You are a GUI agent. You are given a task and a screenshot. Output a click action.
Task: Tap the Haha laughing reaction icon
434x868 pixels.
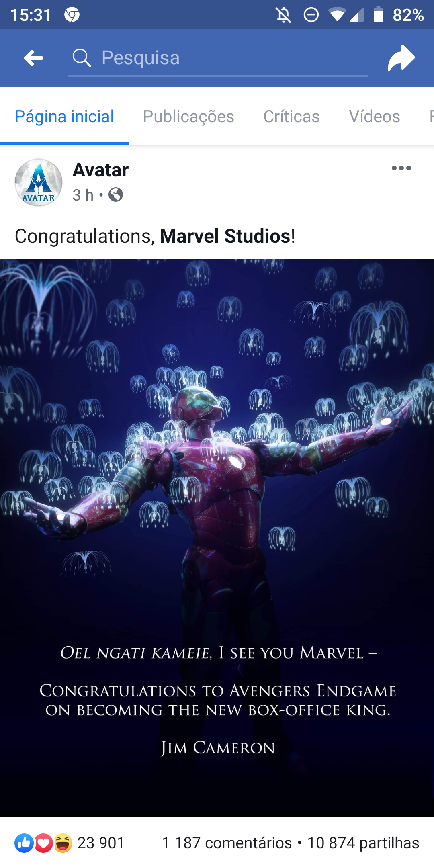63,843
